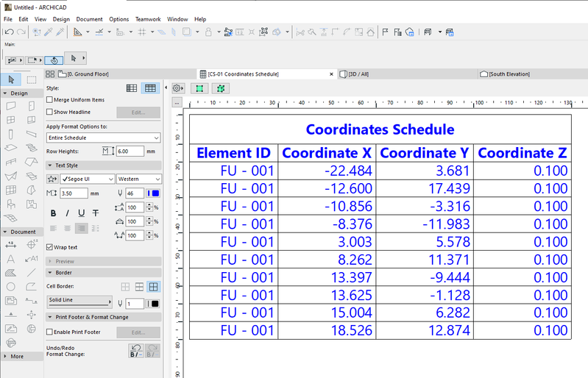The width and height of the screenshot is (588, 378).
Task: Select the Arrow selection tool
Action: pos(11,79)
